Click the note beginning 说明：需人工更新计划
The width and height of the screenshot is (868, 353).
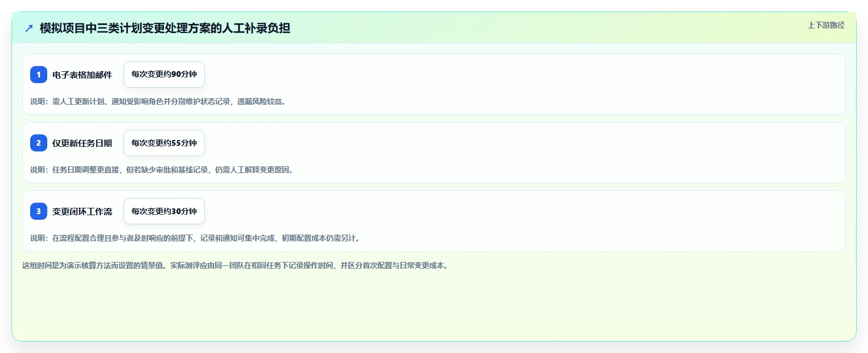[158, 101]
